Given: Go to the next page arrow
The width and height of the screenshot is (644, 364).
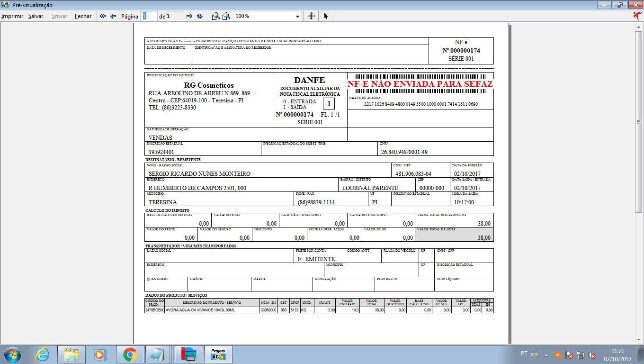Looking at the screenshot, I should coord(189,16).
